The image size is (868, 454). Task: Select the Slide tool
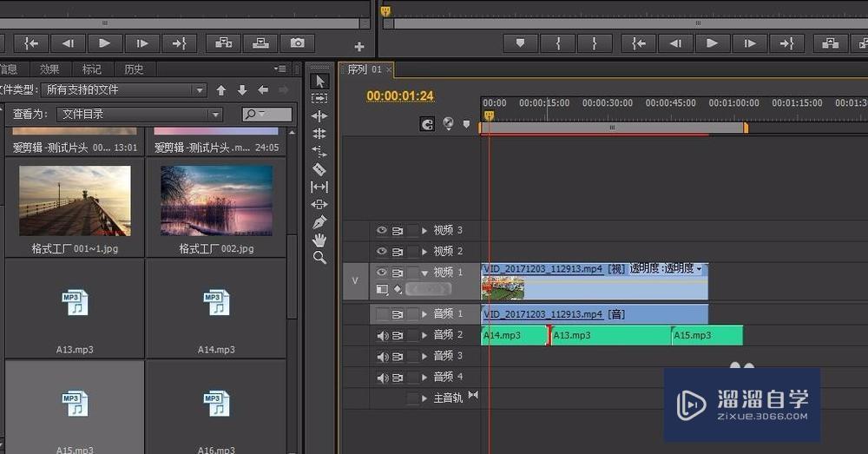[x=319, y=204]
